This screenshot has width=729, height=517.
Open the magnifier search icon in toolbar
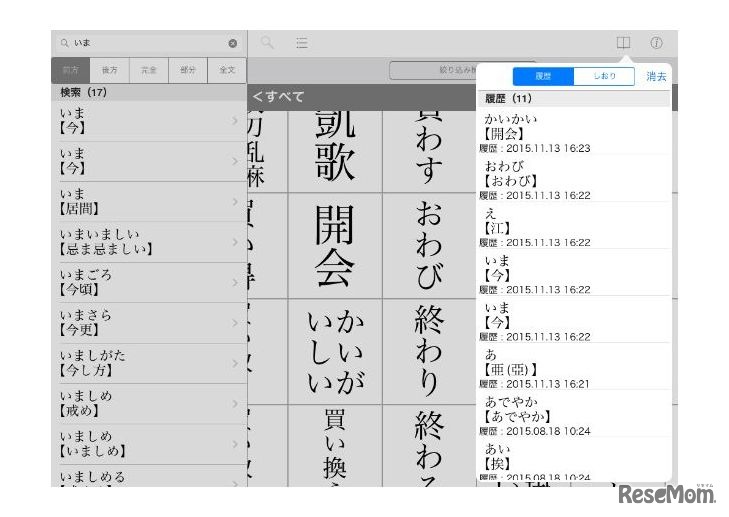coord(267,43)
